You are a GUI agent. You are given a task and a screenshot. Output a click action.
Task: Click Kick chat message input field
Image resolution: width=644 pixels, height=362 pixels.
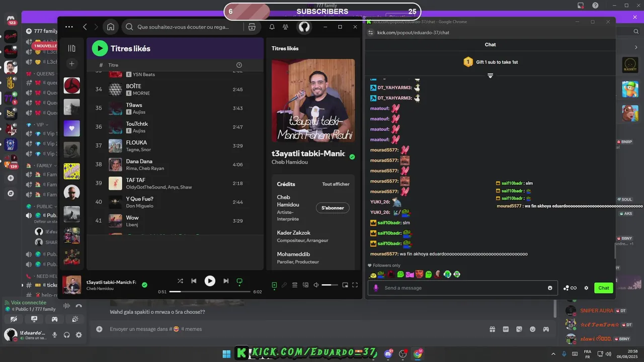462,288
